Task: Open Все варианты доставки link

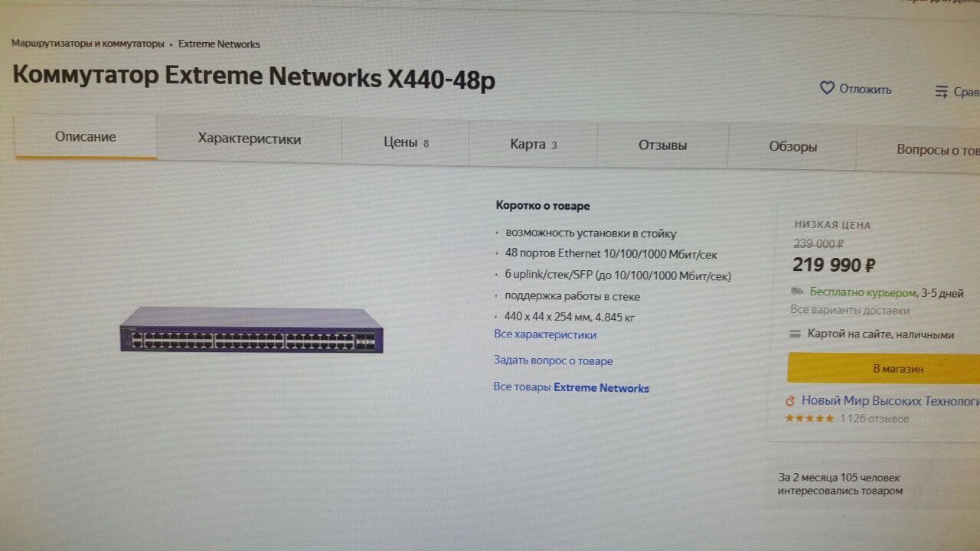Action: pos(850,311)
